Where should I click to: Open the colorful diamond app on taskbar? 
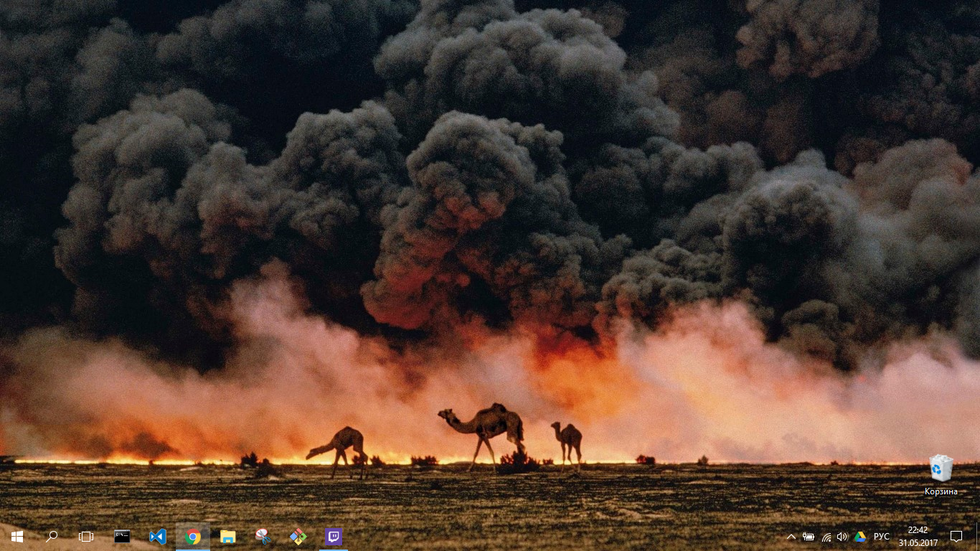[298, 536]
